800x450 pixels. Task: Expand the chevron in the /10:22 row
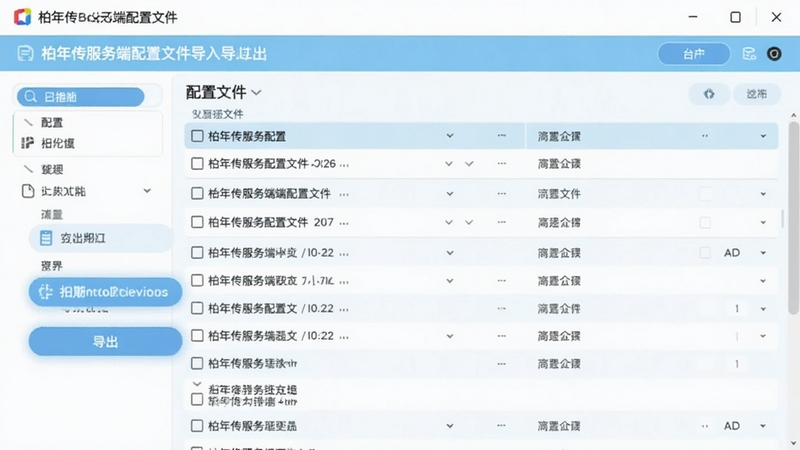click(x=449, y=336)
